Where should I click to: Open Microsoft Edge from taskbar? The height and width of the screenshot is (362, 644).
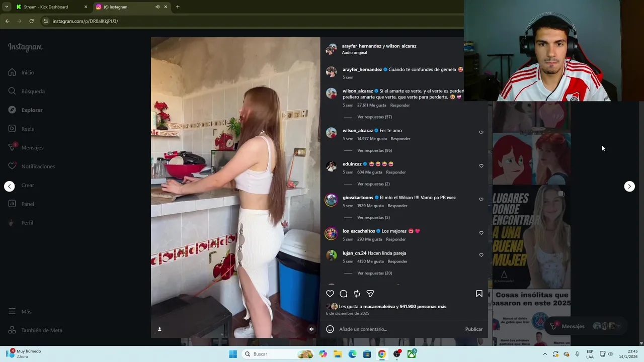(352, 354)
